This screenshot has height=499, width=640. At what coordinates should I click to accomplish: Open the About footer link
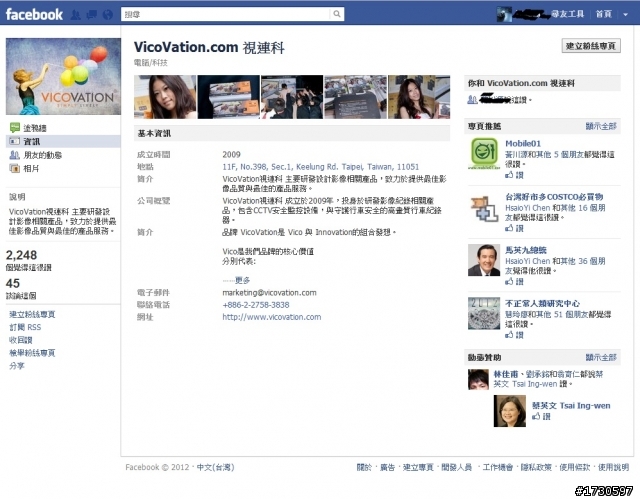point(364,467)
